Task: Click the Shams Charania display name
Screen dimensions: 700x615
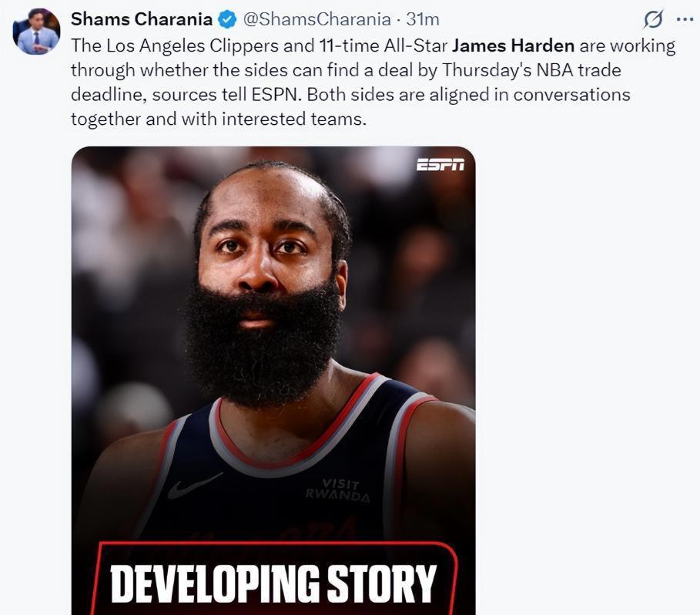Action: (x=142, y=19)
